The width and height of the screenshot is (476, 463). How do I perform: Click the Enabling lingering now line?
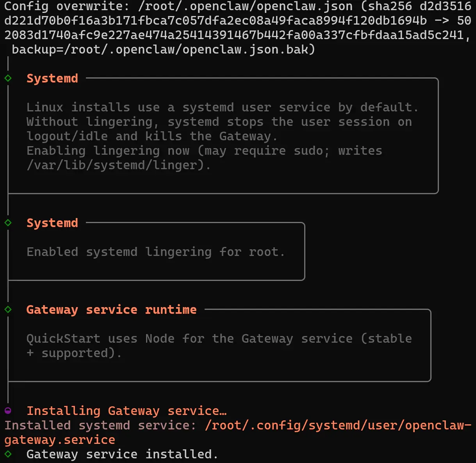coord(204,151)
